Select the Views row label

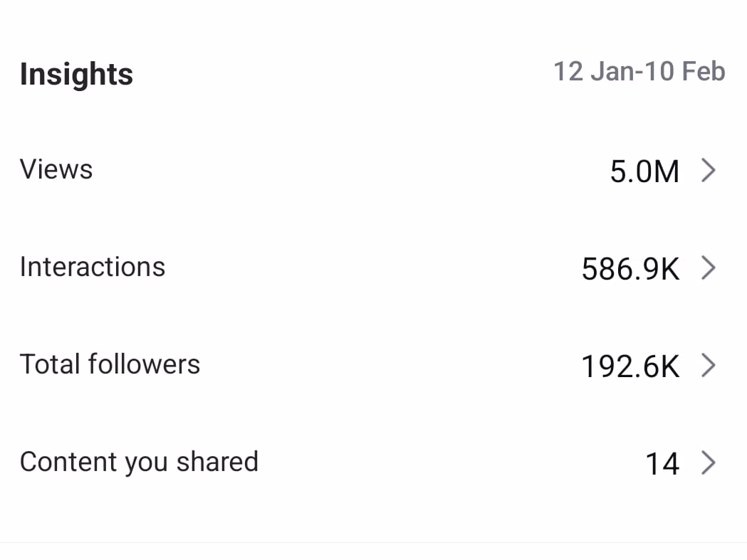[56, 169]
